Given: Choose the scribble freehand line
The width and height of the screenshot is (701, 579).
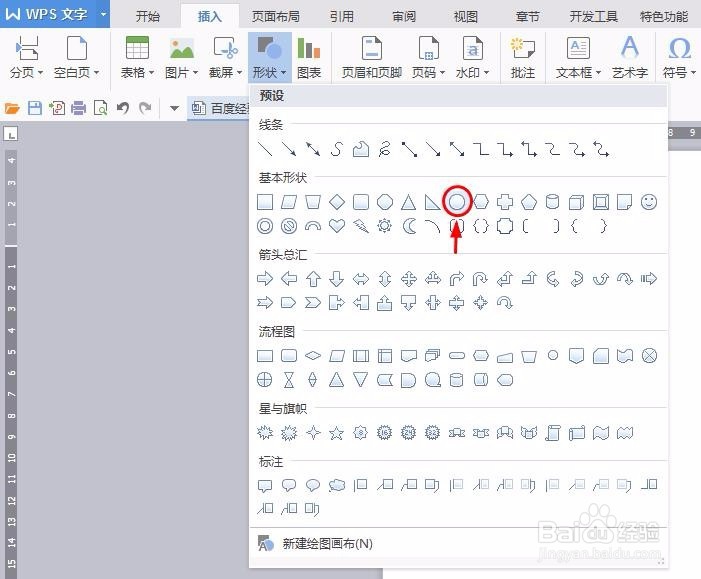Looking at the screenshot, I should click(x=384, y=149).
